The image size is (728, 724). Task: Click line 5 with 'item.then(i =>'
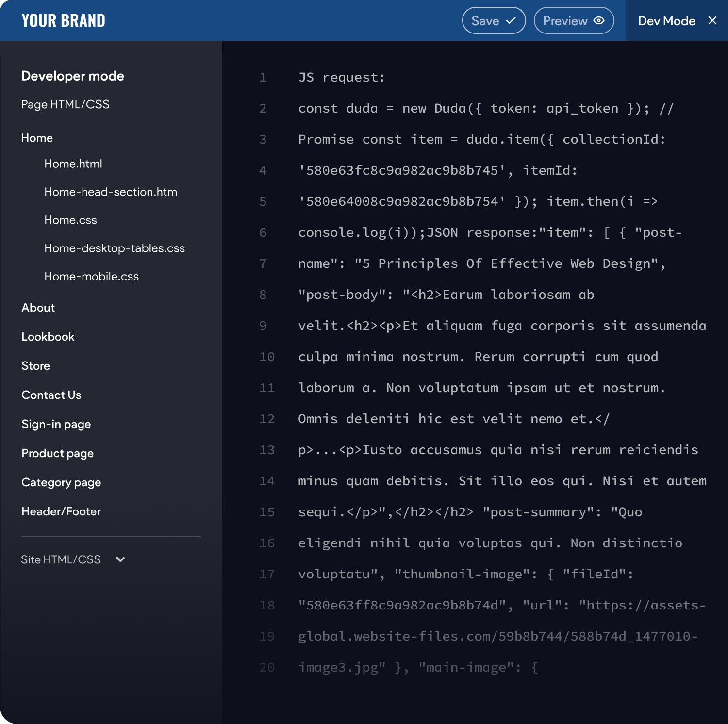(478, 201)
